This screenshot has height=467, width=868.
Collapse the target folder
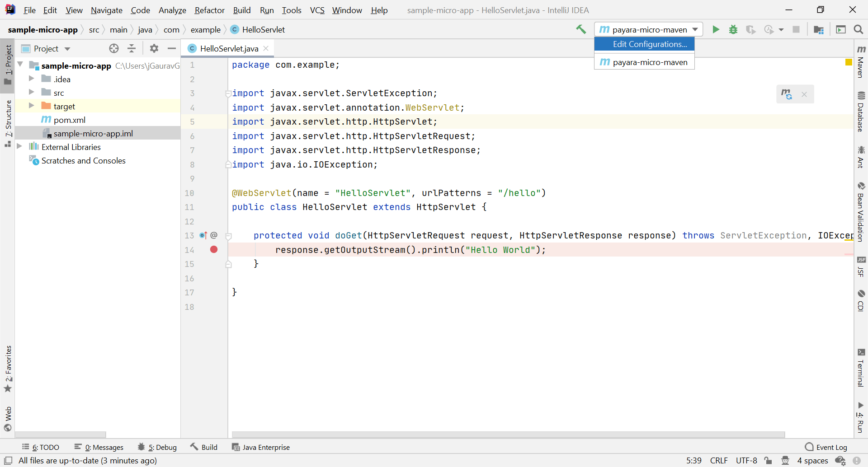[31, 106]
